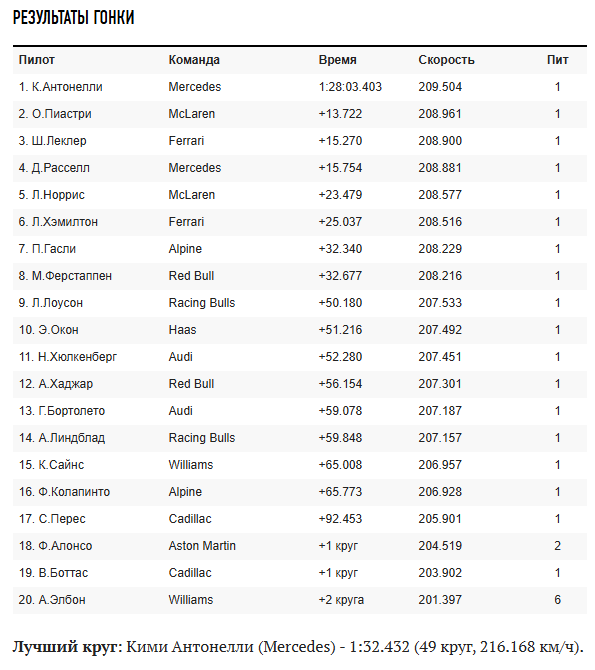Viewport: 595px width, 670px height.
Task: Click the Пилот column header
Action: [37, 60]
